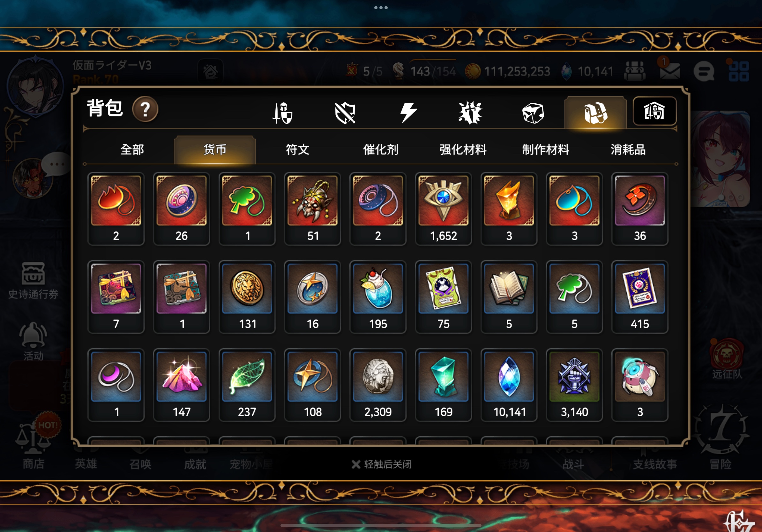Open the castle warehouse icon button
The height and width of the screenshot is (532, 762).
point(654,111)
